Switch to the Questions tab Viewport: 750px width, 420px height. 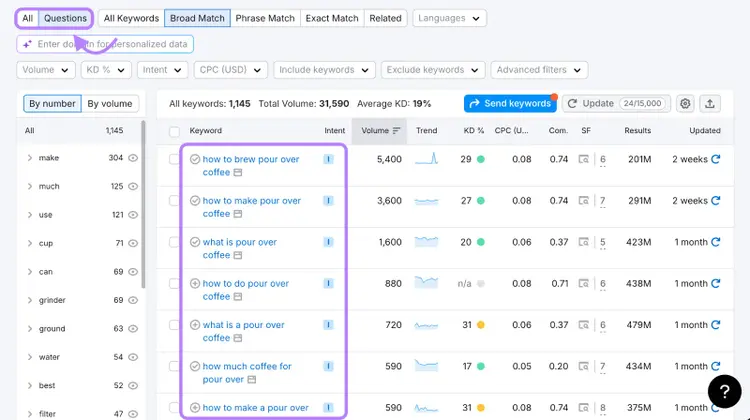pyautogui.click(x=66, y=18)
